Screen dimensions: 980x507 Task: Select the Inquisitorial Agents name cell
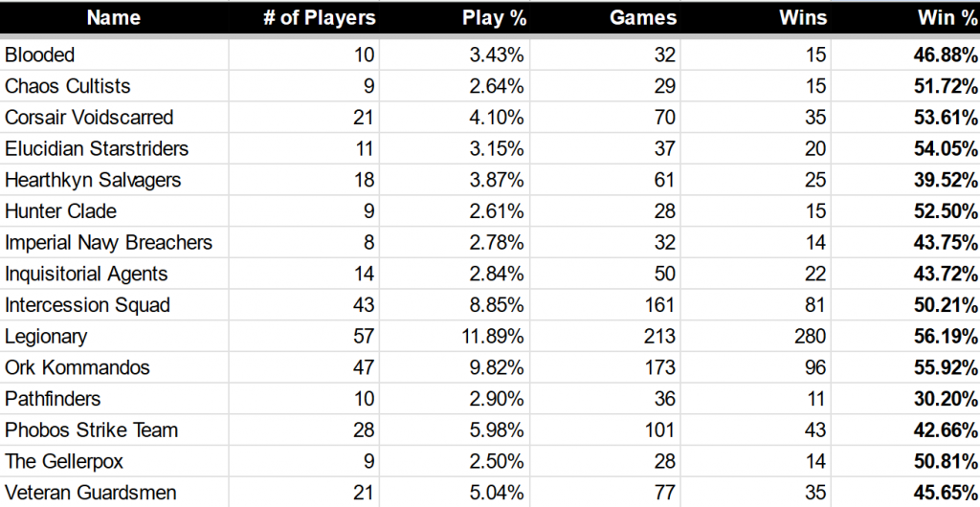click(x=86, y=274)
